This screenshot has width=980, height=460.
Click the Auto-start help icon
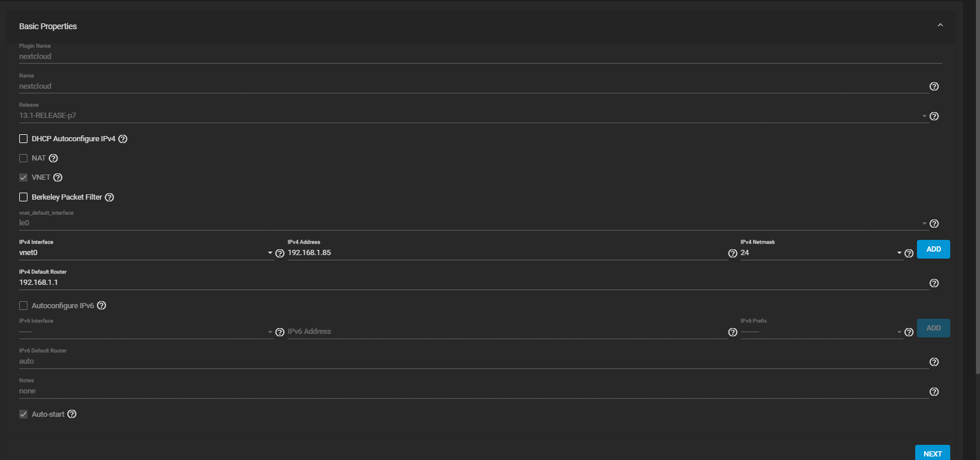tap(72, 414)
